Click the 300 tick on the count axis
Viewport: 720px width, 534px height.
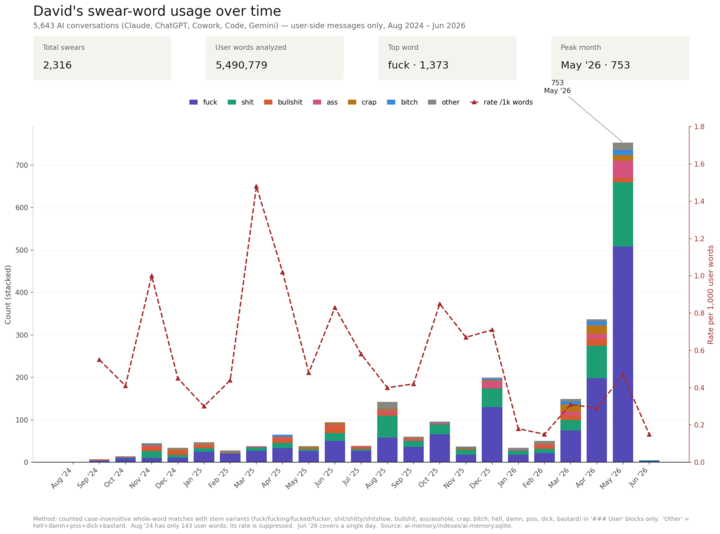(x=22, y=335)
